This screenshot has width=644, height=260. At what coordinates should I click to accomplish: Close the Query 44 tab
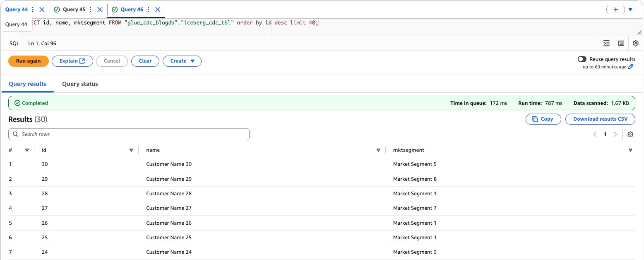point(42,10)
